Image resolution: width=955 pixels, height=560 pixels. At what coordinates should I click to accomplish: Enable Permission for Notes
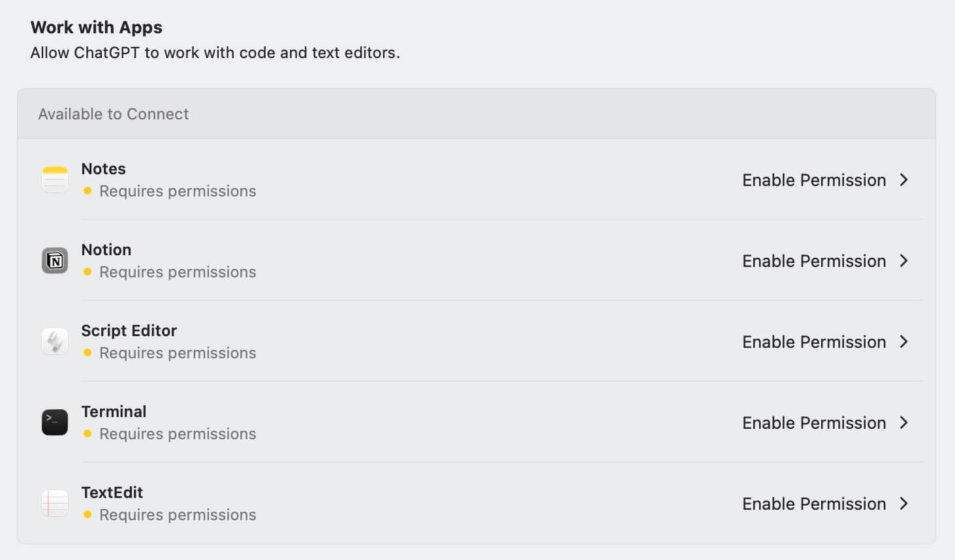[x=814, y=180]
